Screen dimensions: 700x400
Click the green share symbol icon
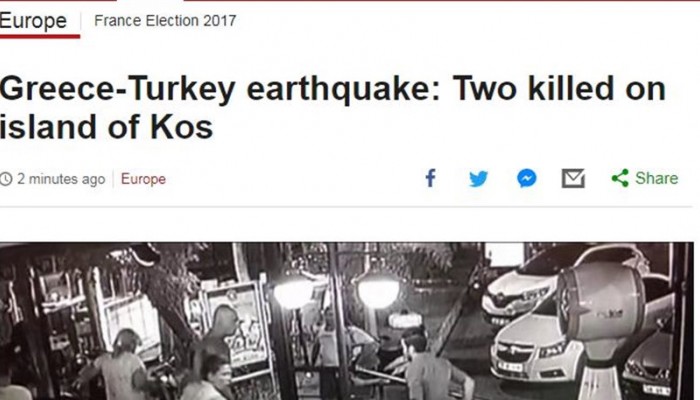point(620,178)
